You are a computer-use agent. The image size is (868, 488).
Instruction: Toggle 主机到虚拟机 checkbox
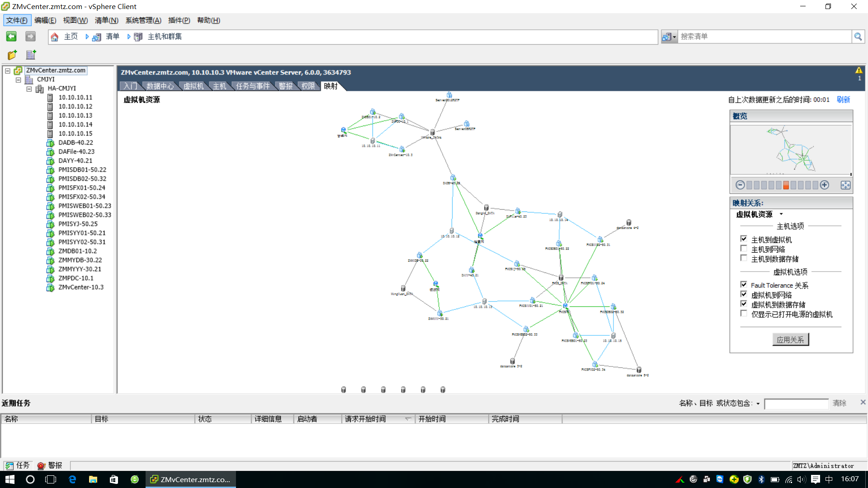(744, 239)
